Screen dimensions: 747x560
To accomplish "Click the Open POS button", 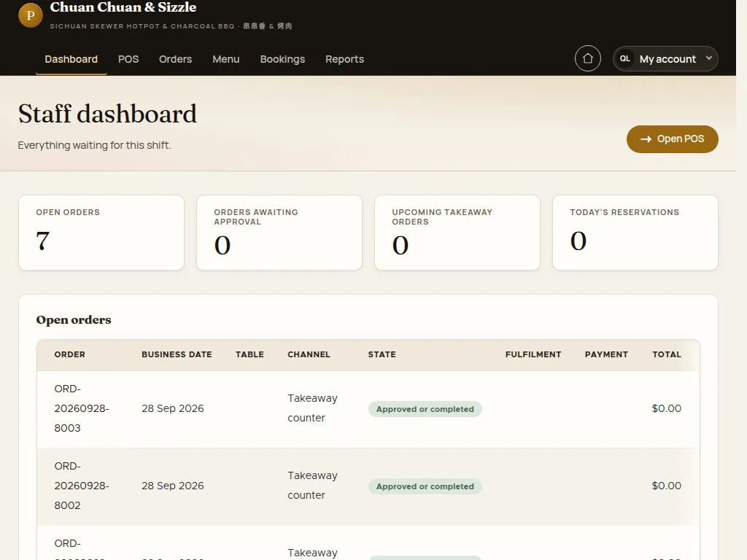I will [x=672, y=139].
